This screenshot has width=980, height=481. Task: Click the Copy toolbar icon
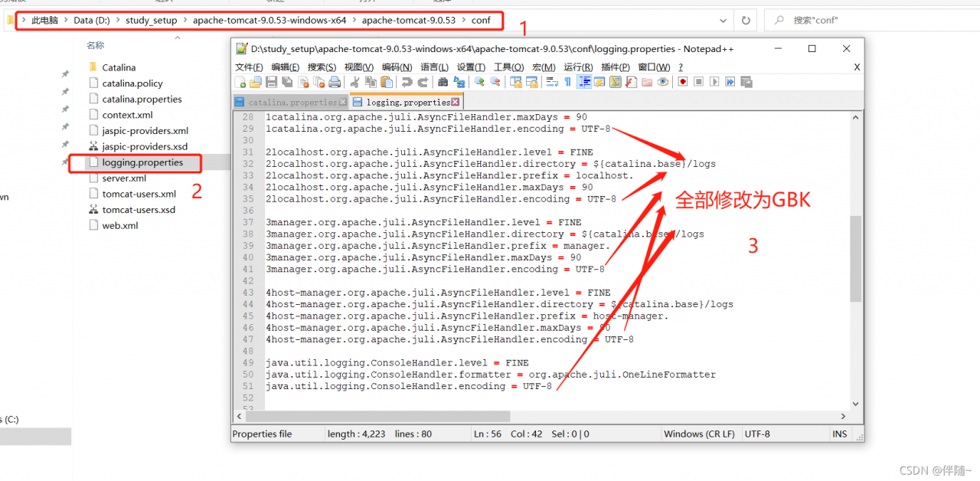(x=370, y=82)
